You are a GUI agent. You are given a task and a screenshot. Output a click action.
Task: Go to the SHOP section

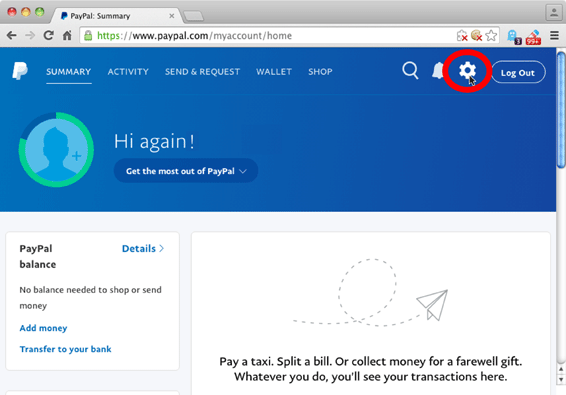click(x=320, y=72)
